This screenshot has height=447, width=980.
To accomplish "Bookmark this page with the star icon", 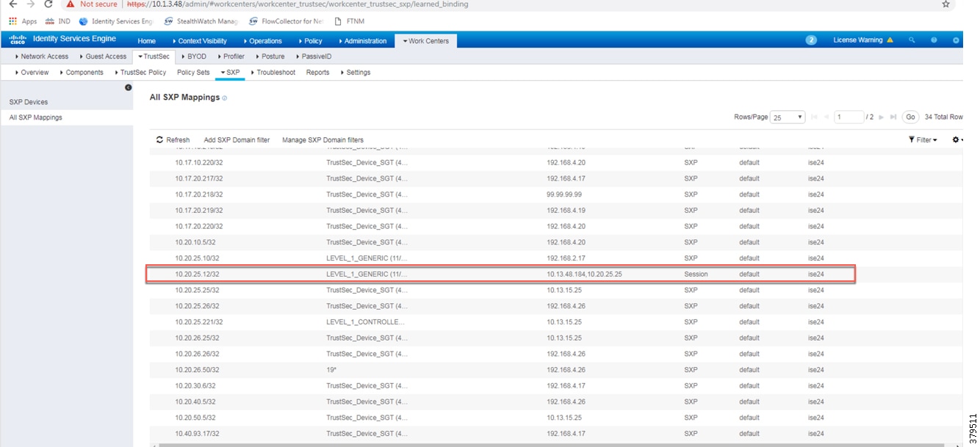I will 945,4.
